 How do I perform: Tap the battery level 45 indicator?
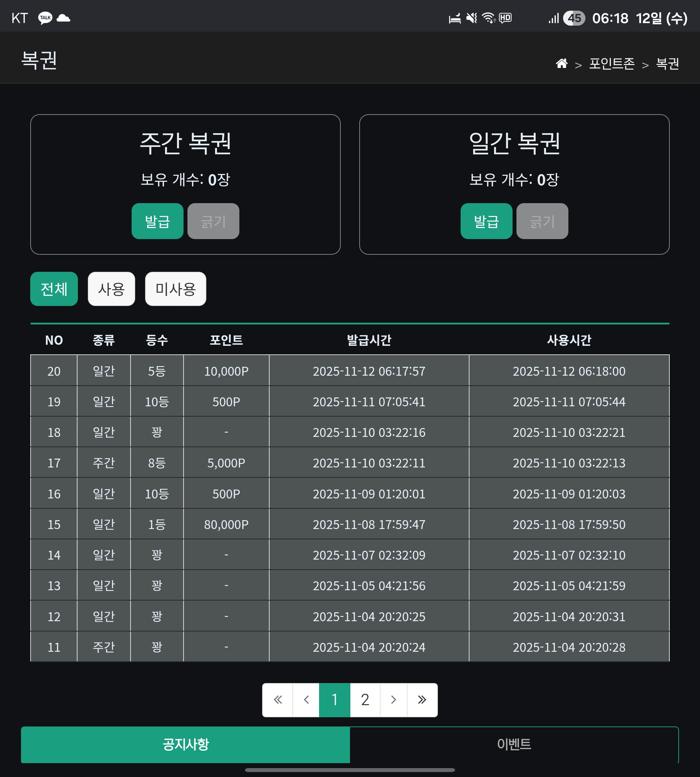574,18
